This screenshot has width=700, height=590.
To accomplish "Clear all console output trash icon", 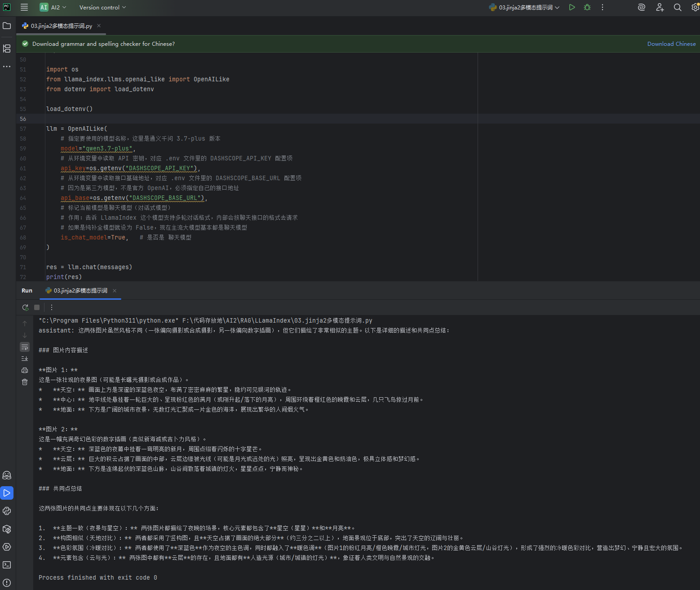I will point(25,382).
